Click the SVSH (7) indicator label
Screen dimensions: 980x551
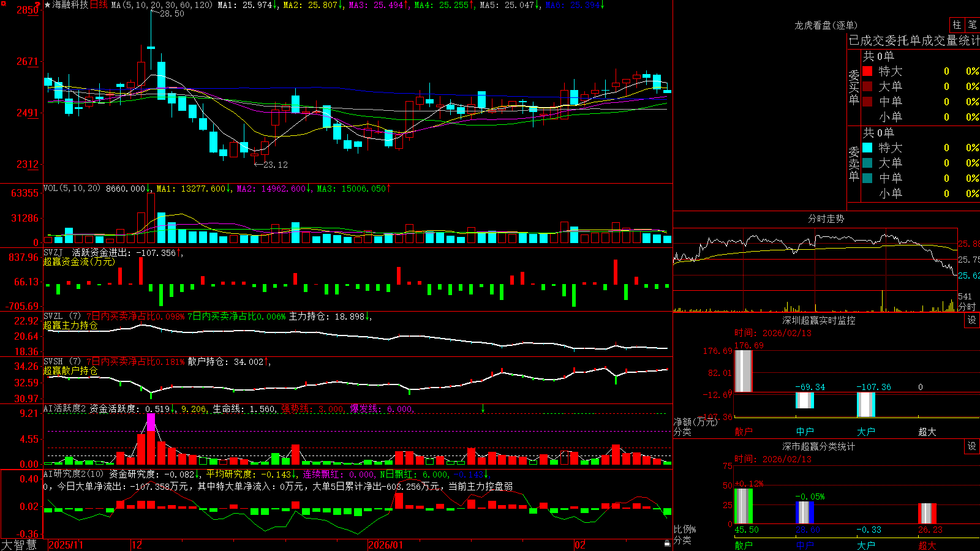tap(62, 362)
